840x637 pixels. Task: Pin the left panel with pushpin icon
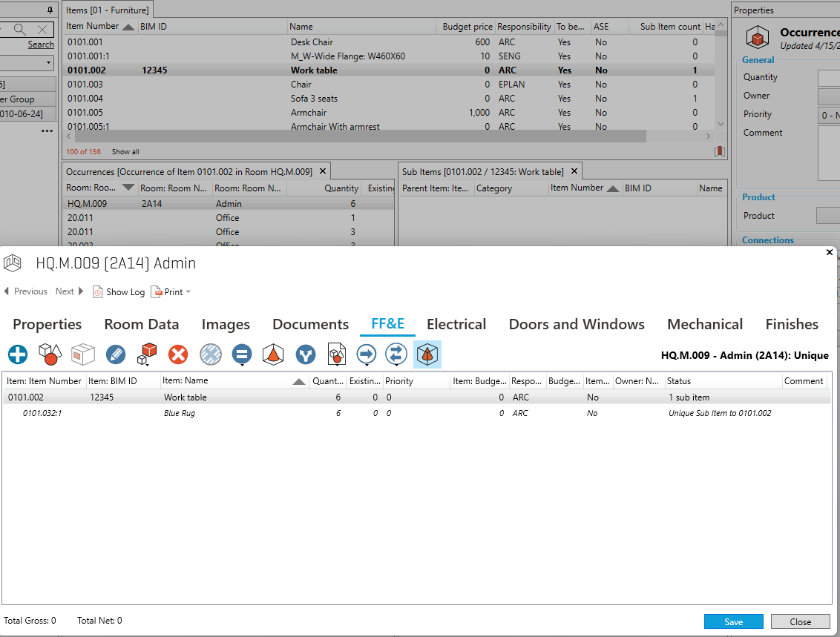click(50, 10)
